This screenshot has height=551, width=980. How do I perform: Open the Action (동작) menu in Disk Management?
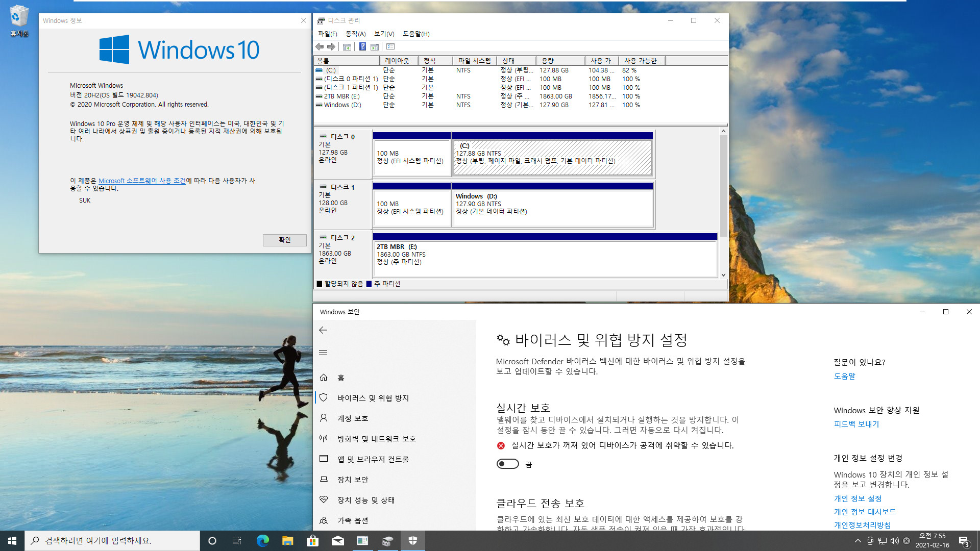click(x=356, y=34)
